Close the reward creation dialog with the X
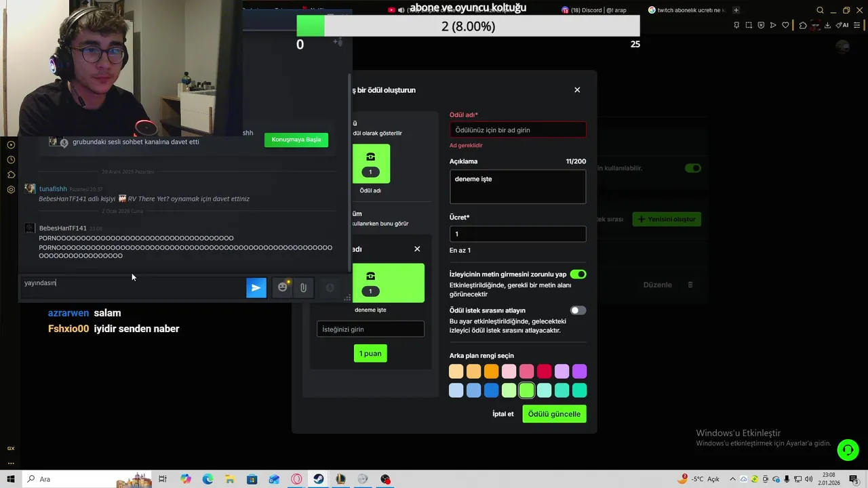 [577, 89]
